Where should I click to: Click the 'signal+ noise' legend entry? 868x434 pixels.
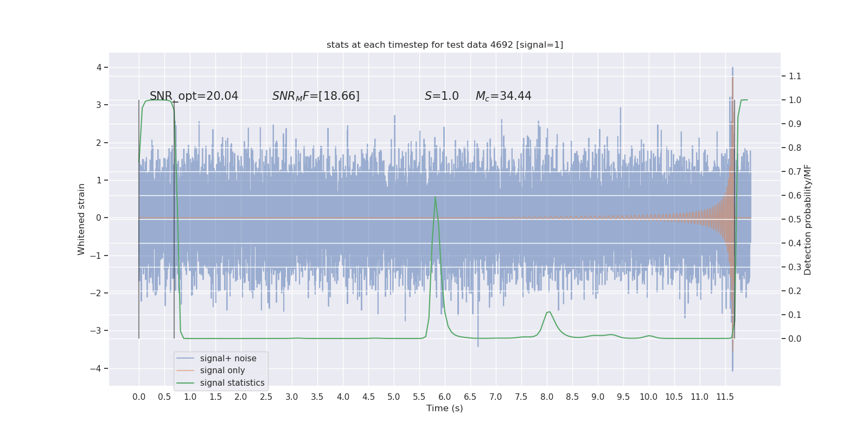(228, 359)
